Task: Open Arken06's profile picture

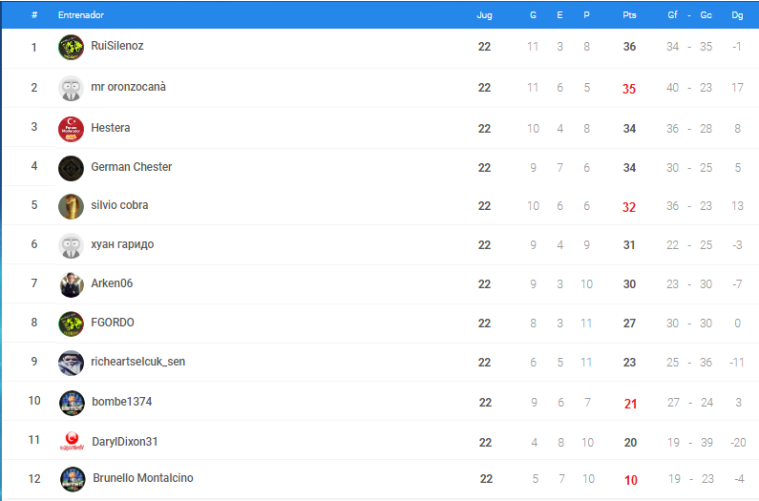Action: tap(71, 285)
